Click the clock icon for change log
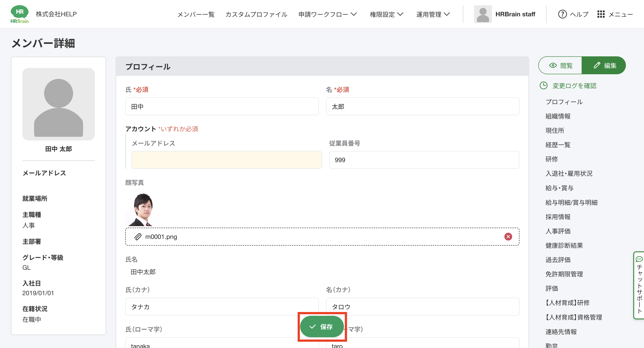Image resolution: width=644 pixels, height=348 pixels. tap(544, 85)
